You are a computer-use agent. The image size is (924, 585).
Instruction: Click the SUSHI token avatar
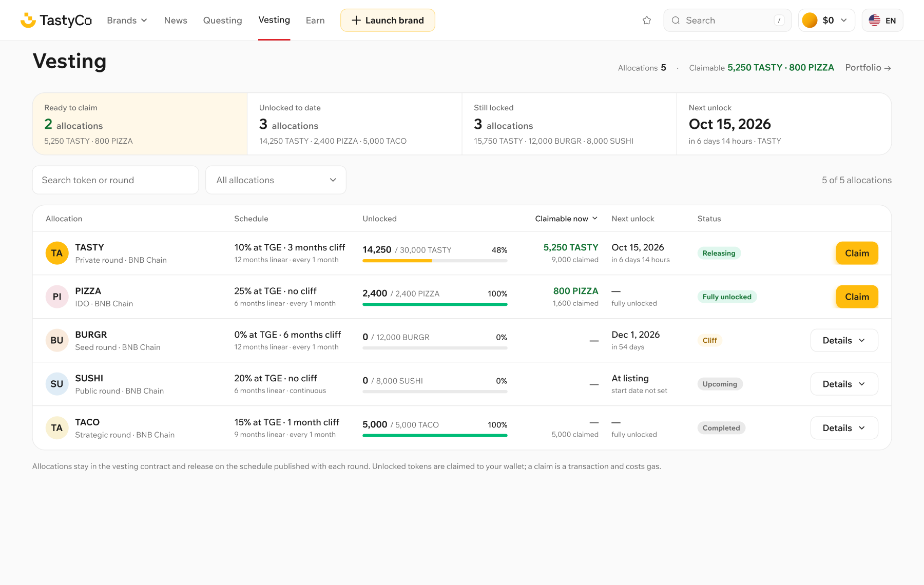pos(57,384)
